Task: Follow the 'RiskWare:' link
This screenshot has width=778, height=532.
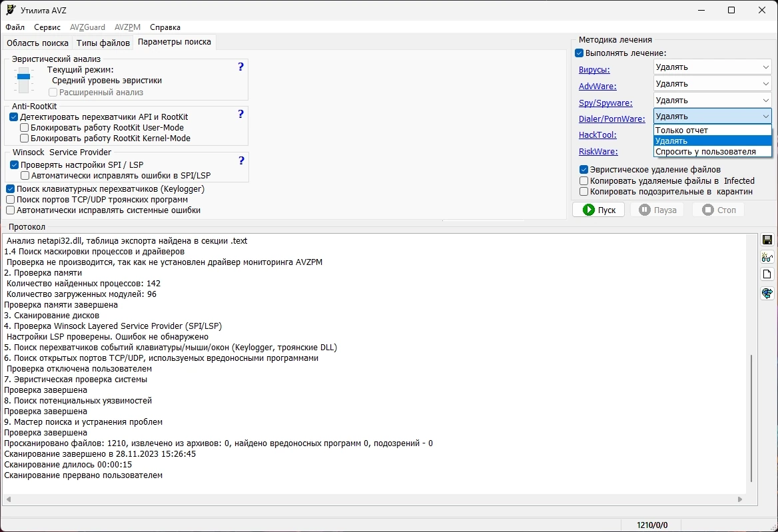Action: tap(598, 152)
